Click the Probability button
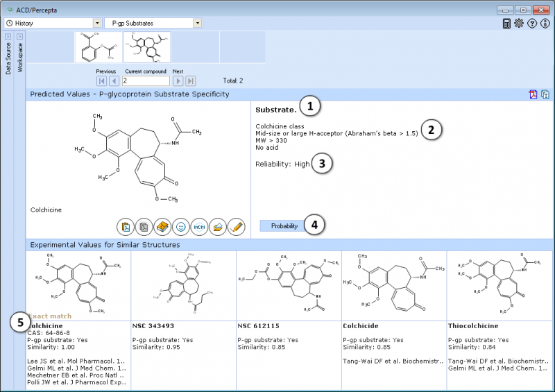 click(x=284, y=226)
